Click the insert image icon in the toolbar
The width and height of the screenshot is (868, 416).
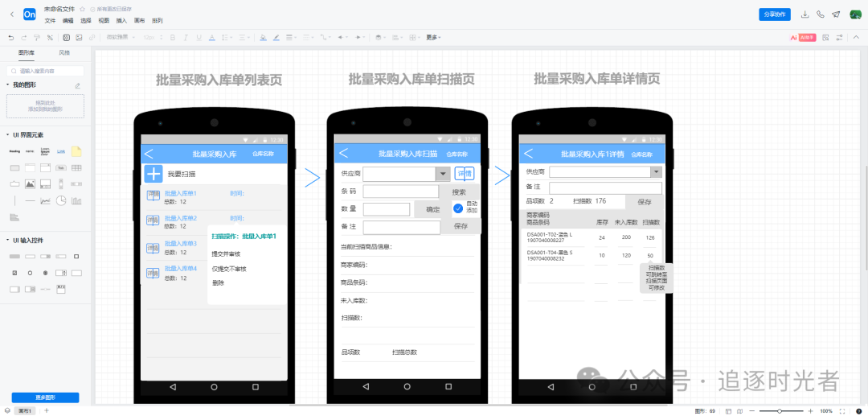click(79, 38)
